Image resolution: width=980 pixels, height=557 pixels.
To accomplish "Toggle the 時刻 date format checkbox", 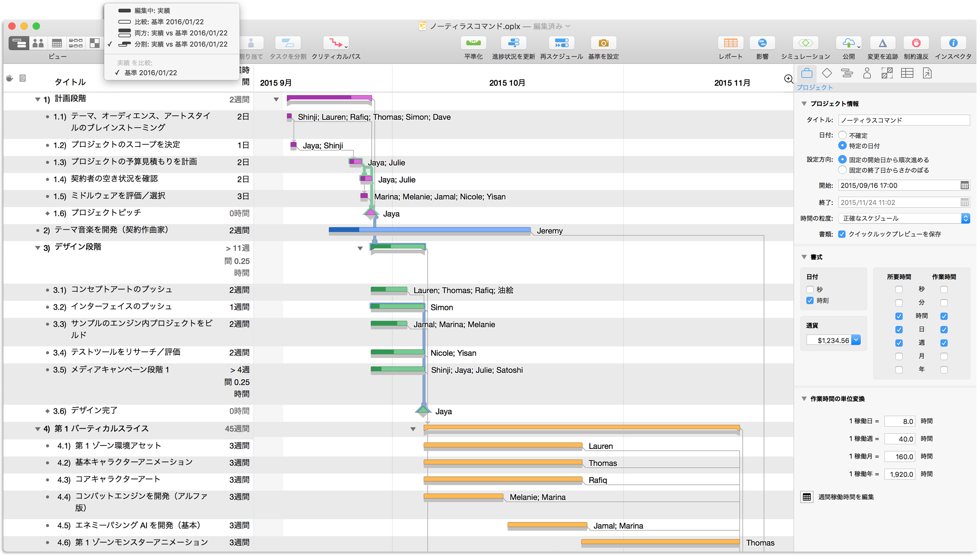I will click(810, 300).
